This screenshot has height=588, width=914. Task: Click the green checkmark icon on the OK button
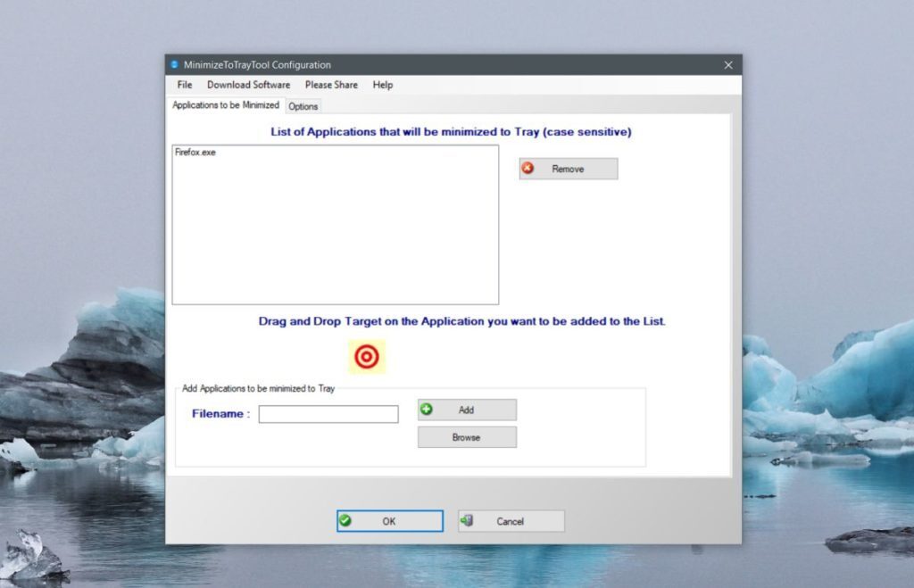347,520
